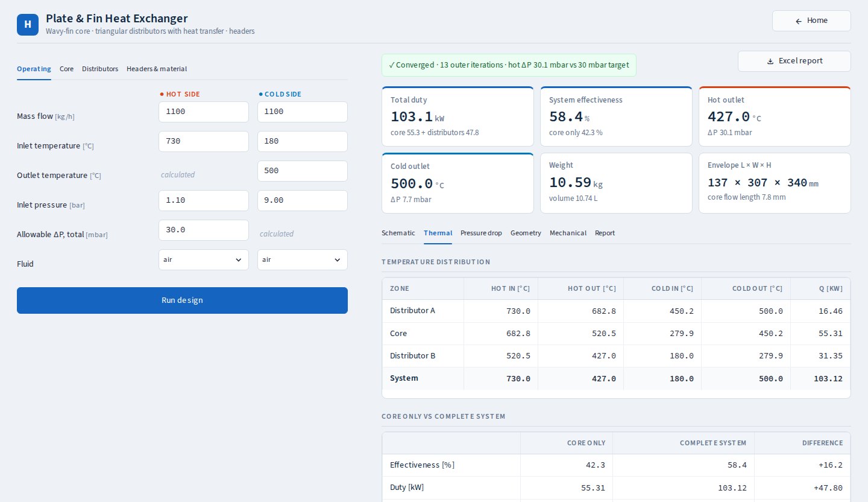Click the Home button
This screenshot has height=502, width=868.
click(x=811, y=21)
